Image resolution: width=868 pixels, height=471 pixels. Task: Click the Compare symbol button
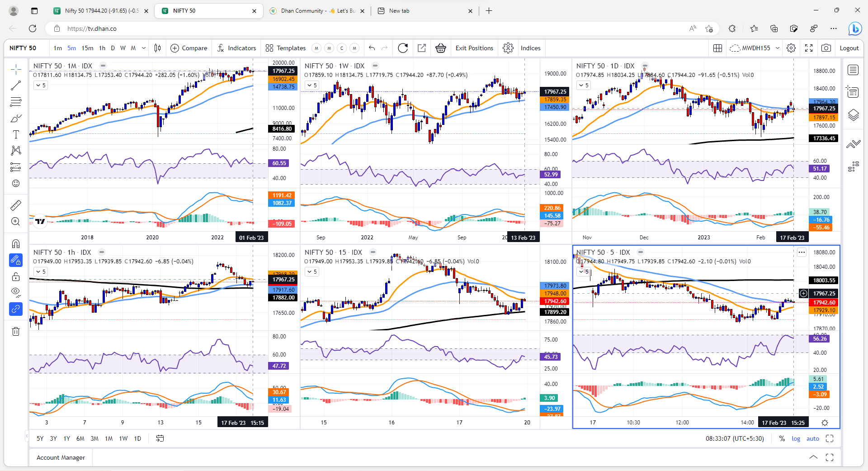click(189, 48)
